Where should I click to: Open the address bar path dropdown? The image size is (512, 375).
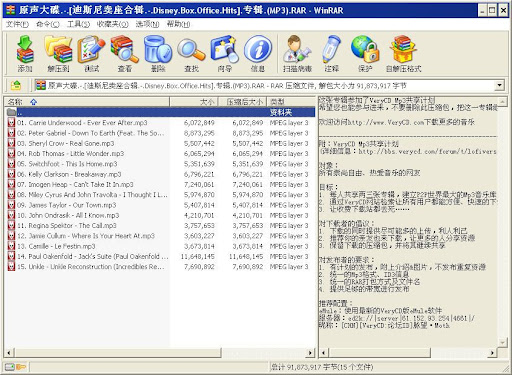(499, 85)
